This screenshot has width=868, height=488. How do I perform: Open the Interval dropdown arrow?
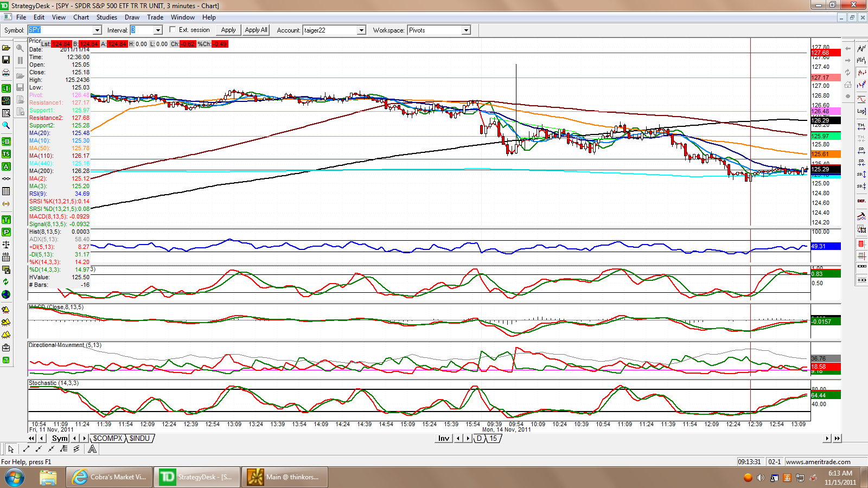click(158, 30)
